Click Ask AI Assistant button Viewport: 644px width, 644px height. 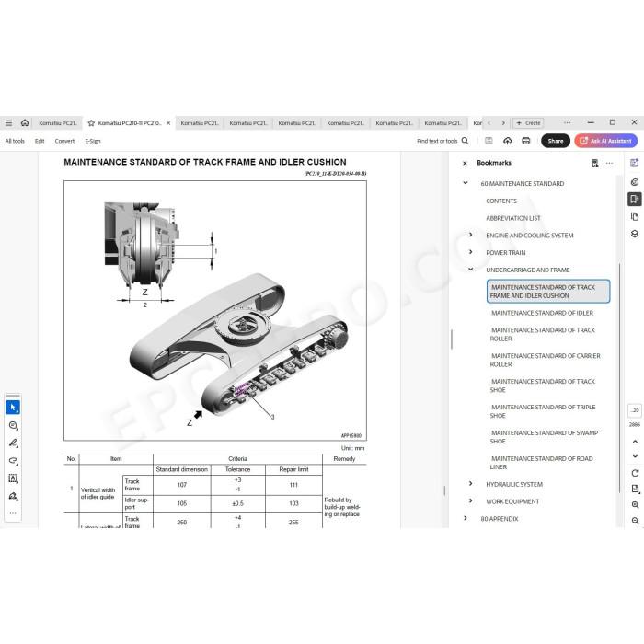click(606, 141)
